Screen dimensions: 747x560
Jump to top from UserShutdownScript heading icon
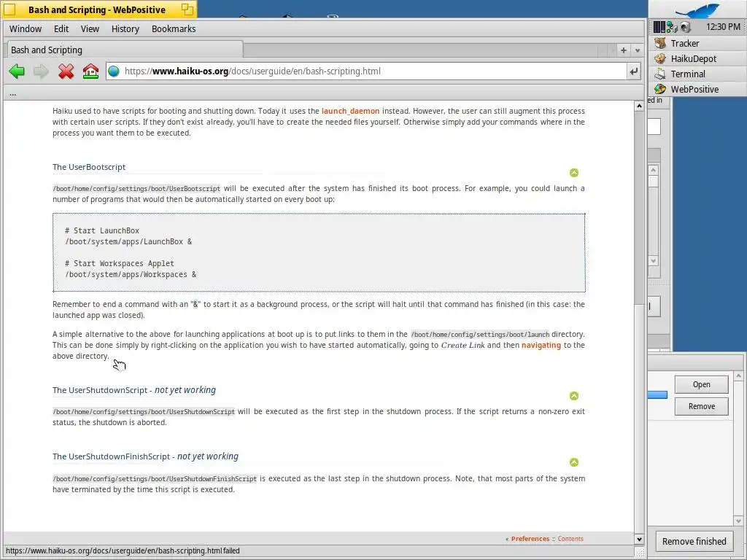pos(574,396)
